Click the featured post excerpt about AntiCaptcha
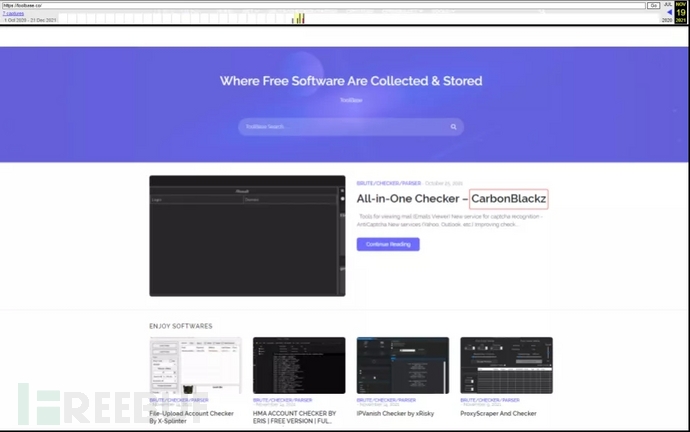The image size is (690, 432). click(450, 220)
